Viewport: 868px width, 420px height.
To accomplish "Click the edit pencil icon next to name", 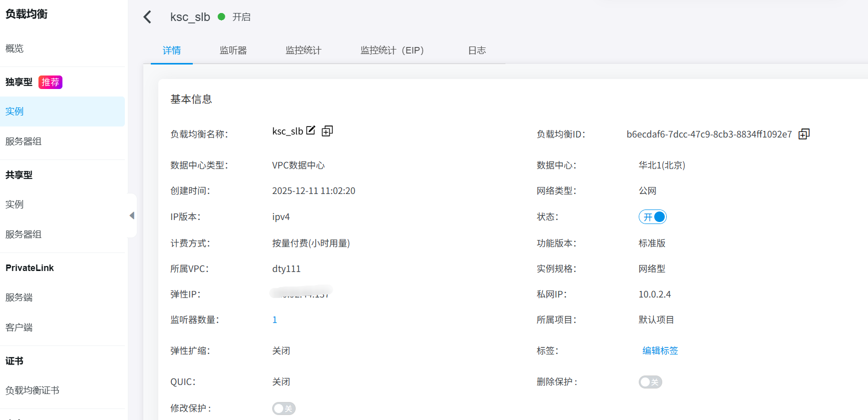I will point(311,130).
